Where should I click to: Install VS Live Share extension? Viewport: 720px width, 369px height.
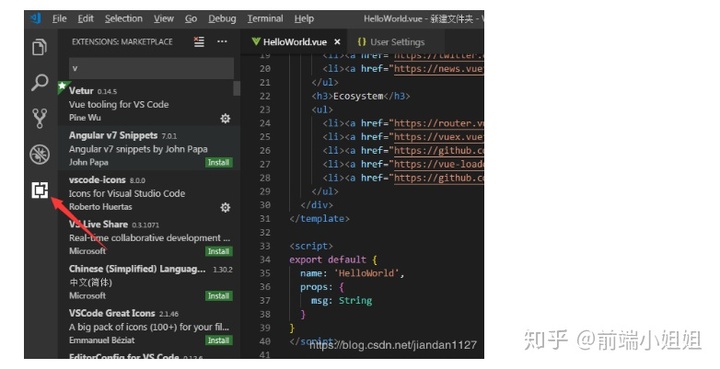click(219, 252)
